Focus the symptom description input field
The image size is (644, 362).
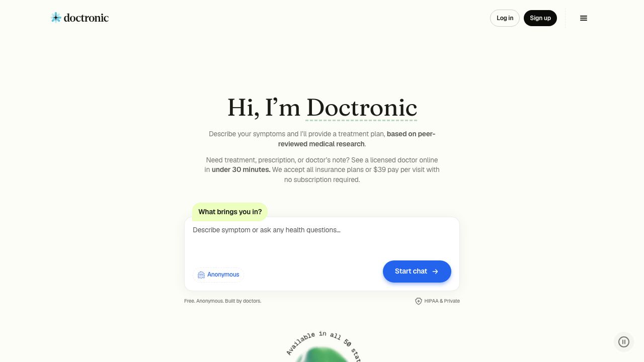point(322,239)
